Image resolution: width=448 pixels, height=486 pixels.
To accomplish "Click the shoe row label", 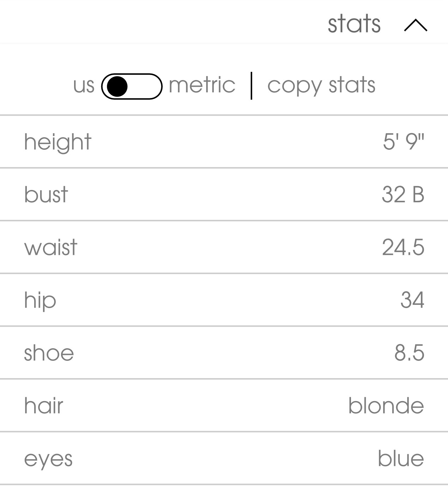I will pyautogui.click(x=49, y=353).
